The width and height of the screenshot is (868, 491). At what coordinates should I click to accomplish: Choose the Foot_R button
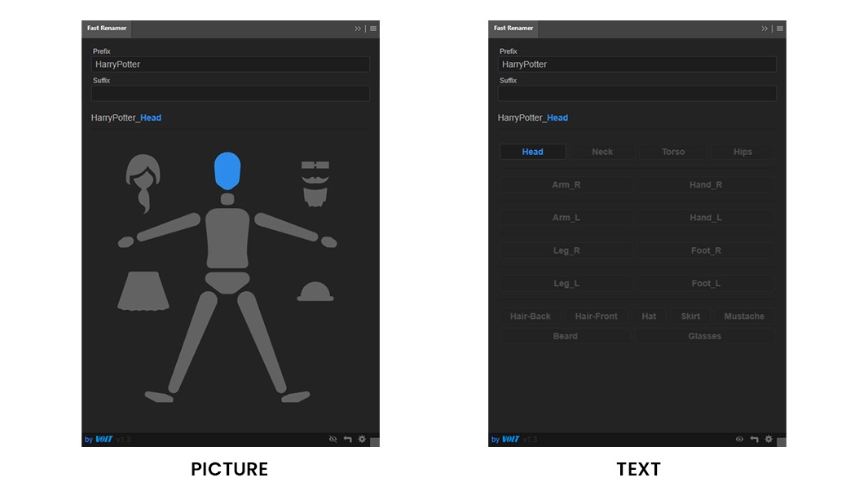(x=706, y=250)
